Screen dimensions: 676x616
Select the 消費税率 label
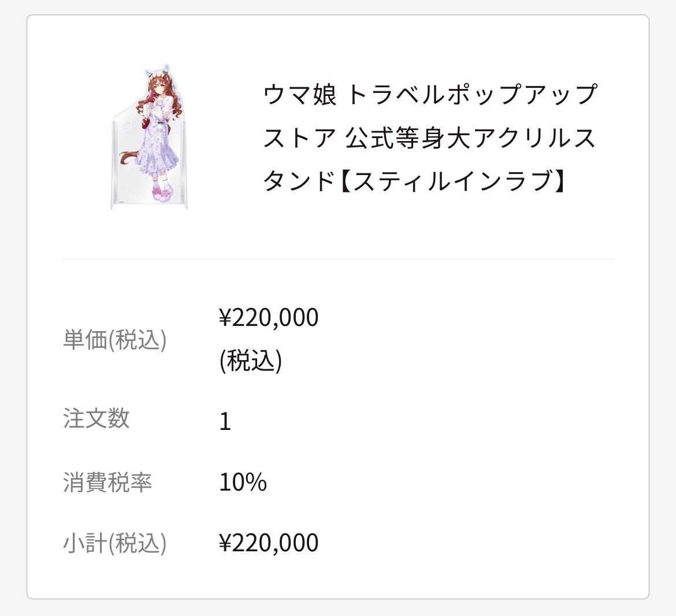107,482
